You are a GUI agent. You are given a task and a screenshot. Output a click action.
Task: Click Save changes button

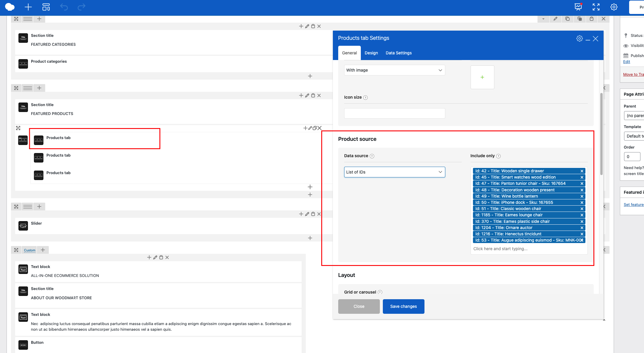coord(403,306)
